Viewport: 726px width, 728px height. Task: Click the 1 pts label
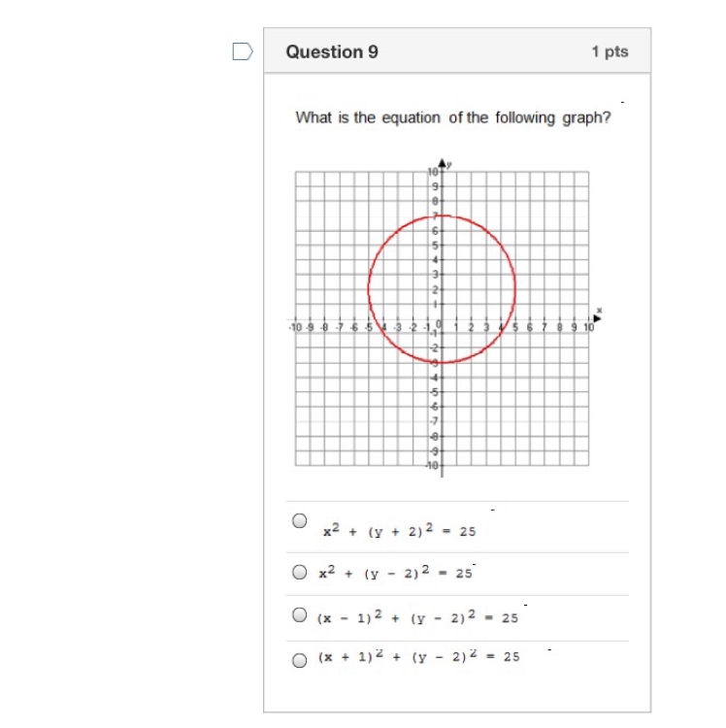coord(610,51)
